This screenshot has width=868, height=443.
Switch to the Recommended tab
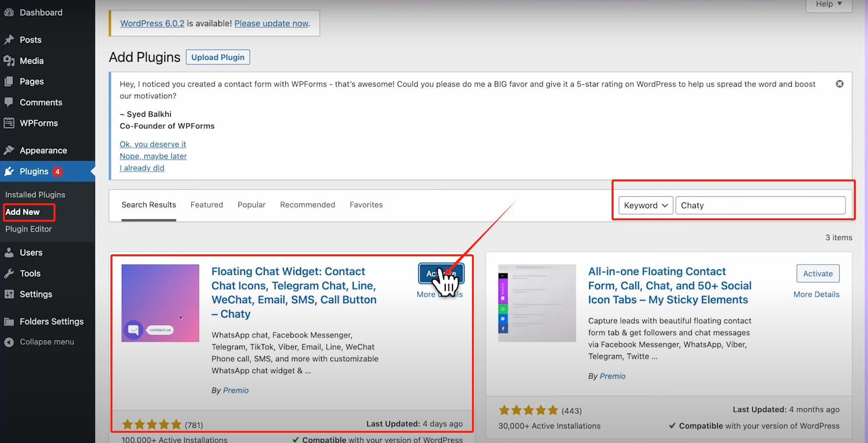pos(307,205)
